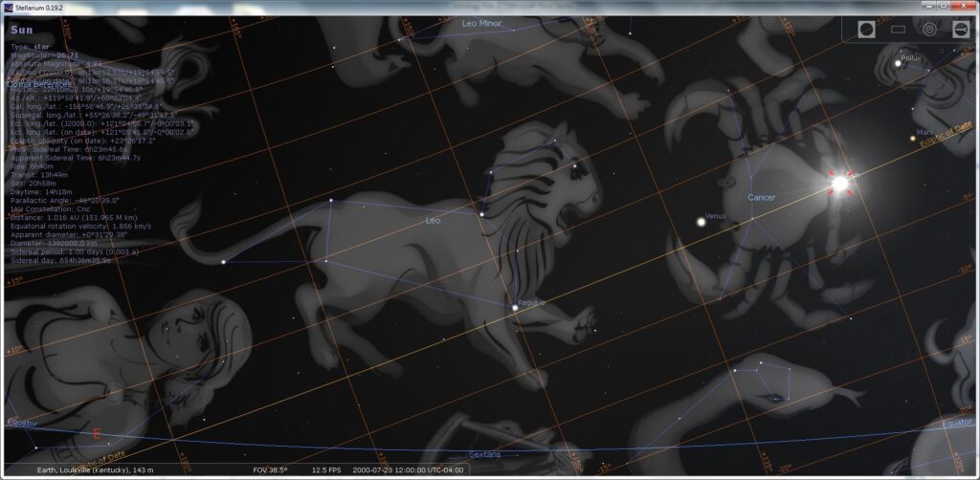Click the Sun heading in info panel
The height and width of the screenshot is (480, 980).
[x=21, y=30]
